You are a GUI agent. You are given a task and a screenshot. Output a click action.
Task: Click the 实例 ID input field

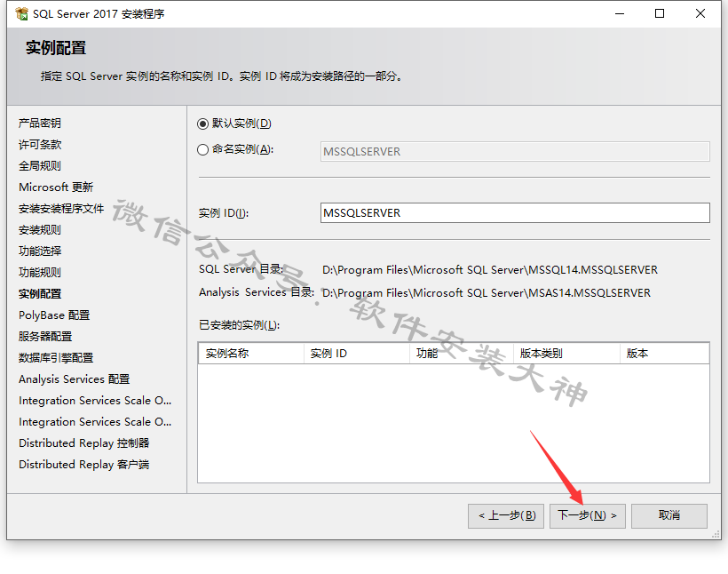(x=515, y=213)
